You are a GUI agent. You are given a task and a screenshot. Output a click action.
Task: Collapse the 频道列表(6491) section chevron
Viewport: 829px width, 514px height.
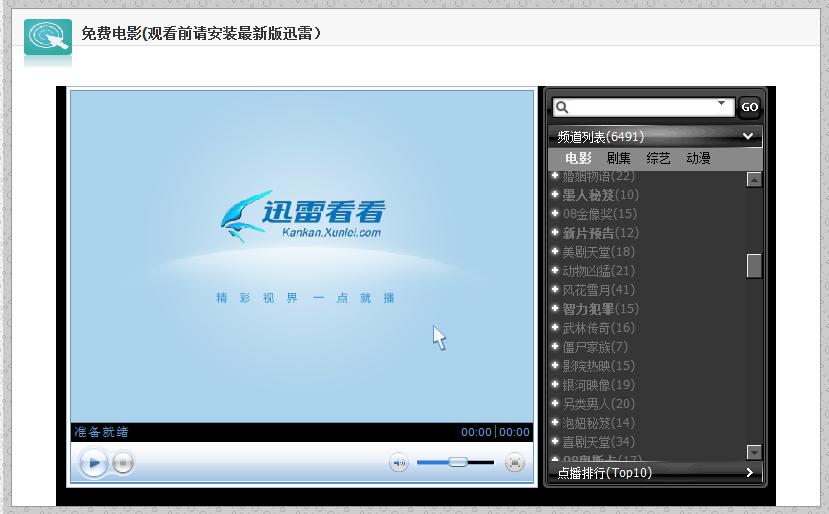point(748,136)
